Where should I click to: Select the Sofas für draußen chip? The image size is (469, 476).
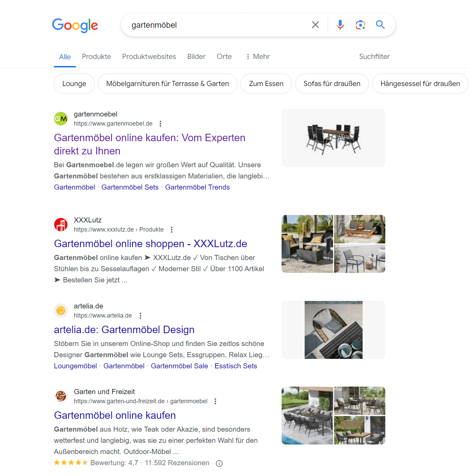pos(332,84)
